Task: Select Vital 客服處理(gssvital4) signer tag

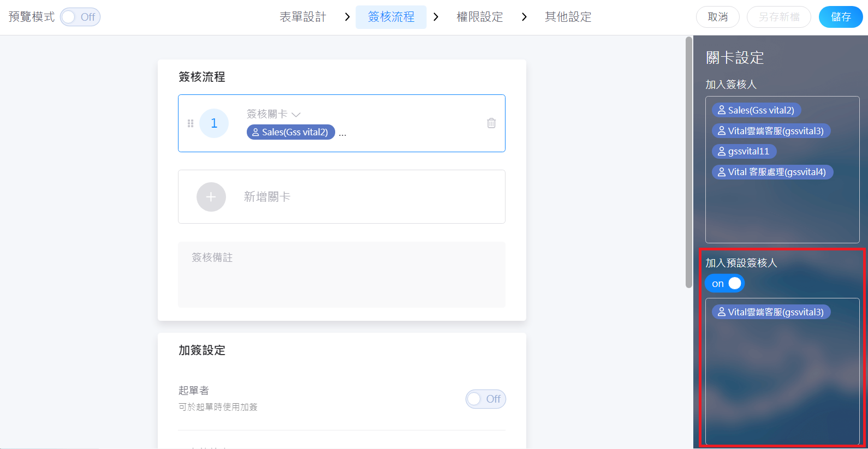Action: pos(772,172)
